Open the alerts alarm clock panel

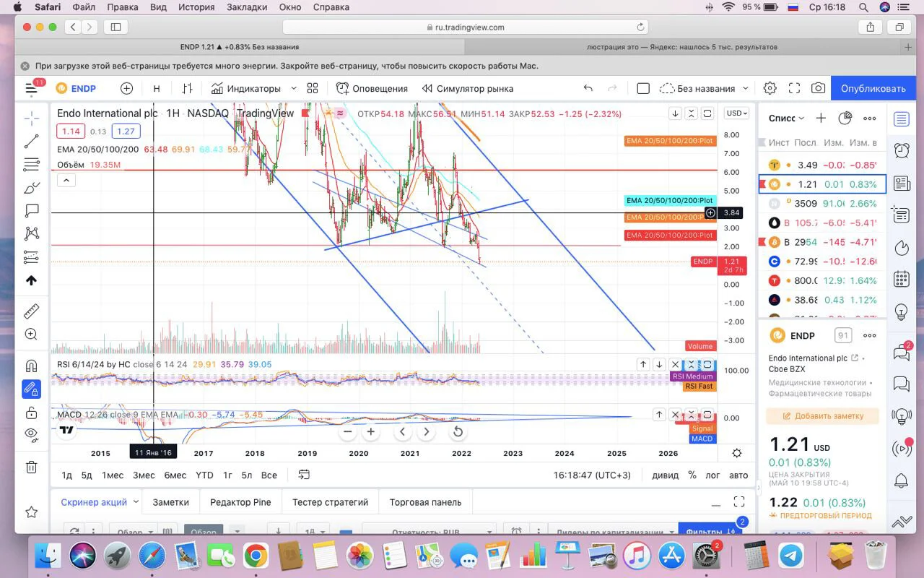[x=901, y=150]
